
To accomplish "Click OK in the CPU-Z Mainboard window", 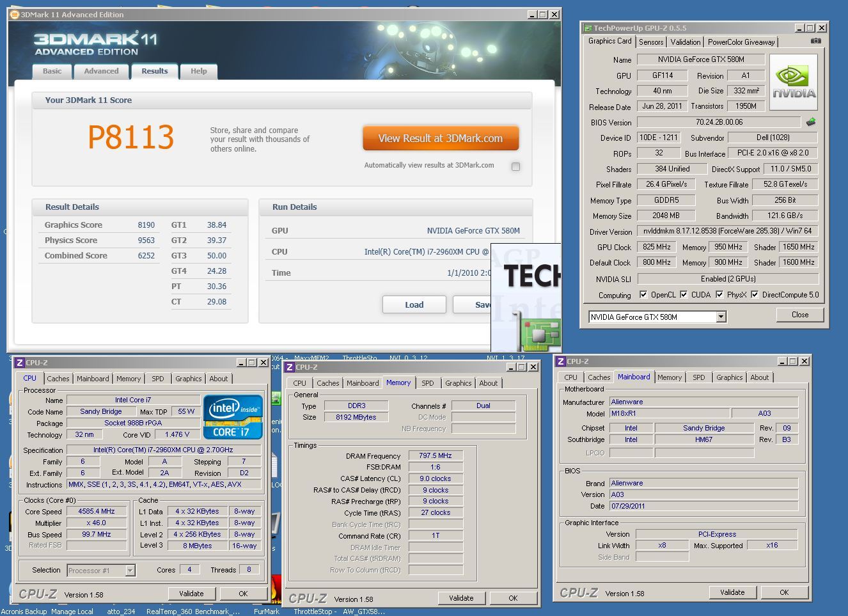I will point(784,592).
